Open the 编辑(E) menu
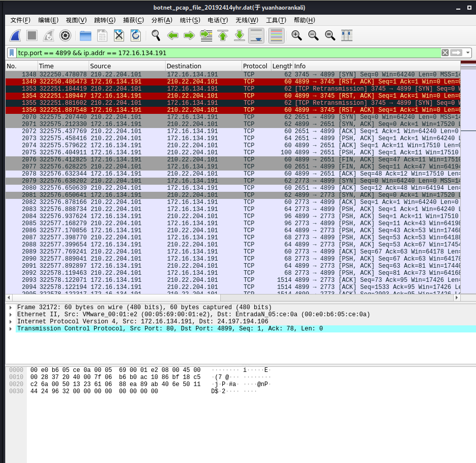 click(48, 20)
